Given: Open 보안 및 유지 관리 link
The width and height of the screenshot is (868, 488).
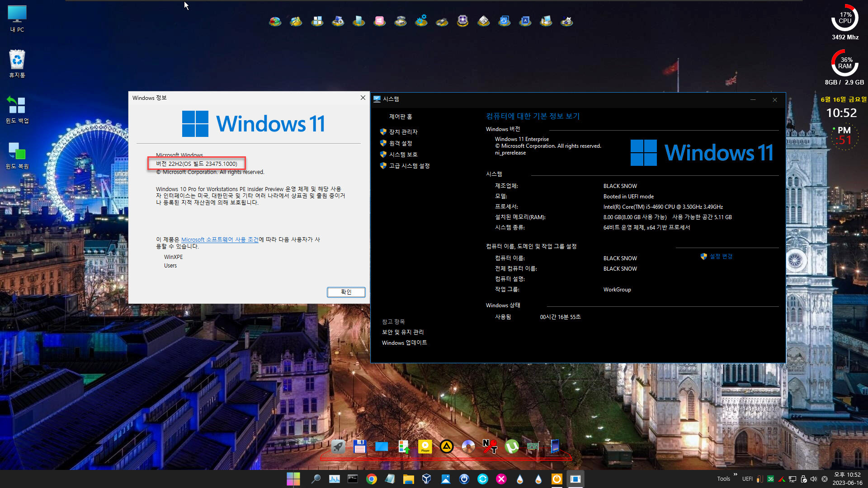Looking at the screenshot, I should point(403,332).
